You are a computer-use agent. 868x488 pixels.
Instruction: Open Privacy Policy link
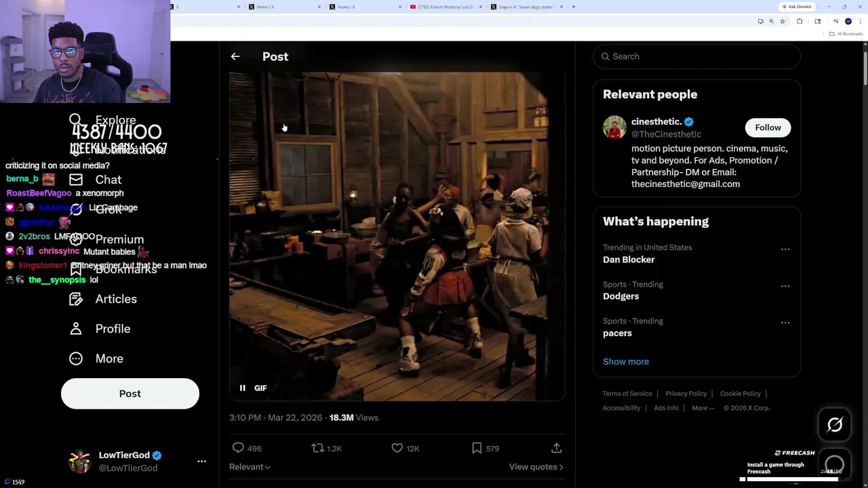click(686, 394)
